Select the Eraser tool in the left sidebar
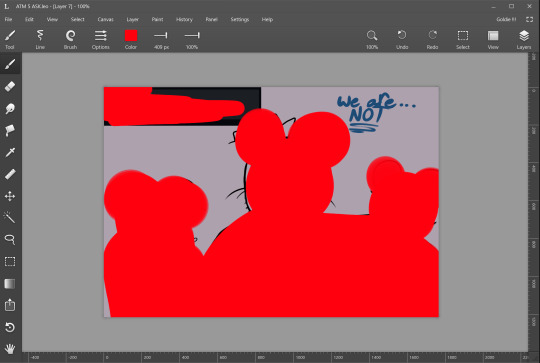The image size is (540, 363). [x=10, y=86]
